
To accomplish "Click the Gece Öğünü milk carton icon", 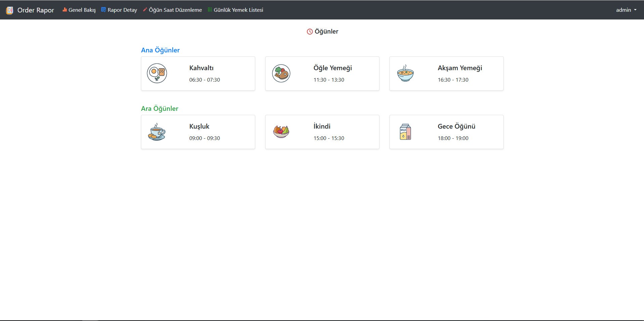I will pos(405,132).
